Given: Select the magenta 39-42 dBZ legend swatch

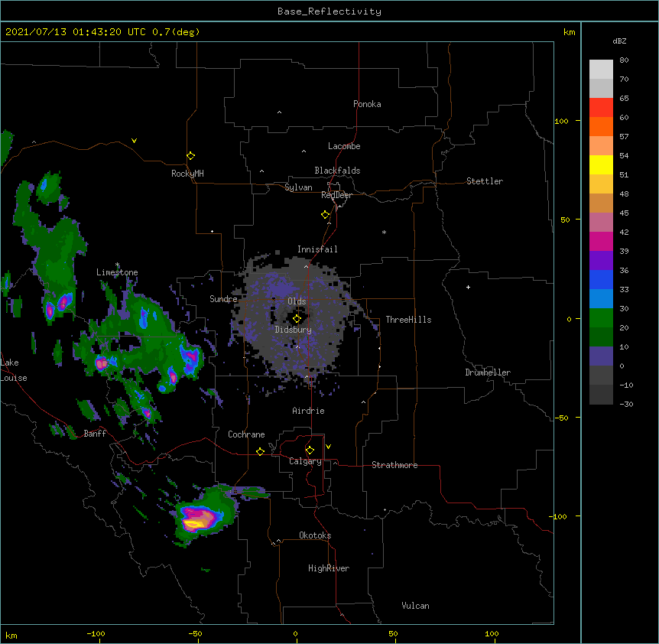Looking at the screenshot, I should point(601,242).
